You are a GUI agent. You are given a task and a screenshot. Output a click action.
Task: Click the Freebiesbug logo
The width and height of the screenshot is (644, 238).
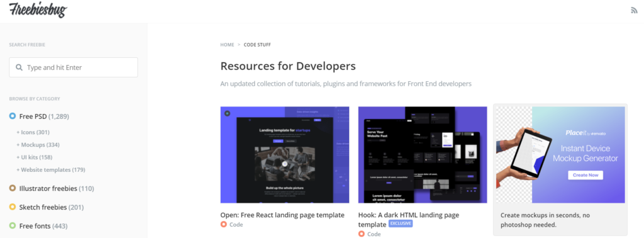click(38, 10)
